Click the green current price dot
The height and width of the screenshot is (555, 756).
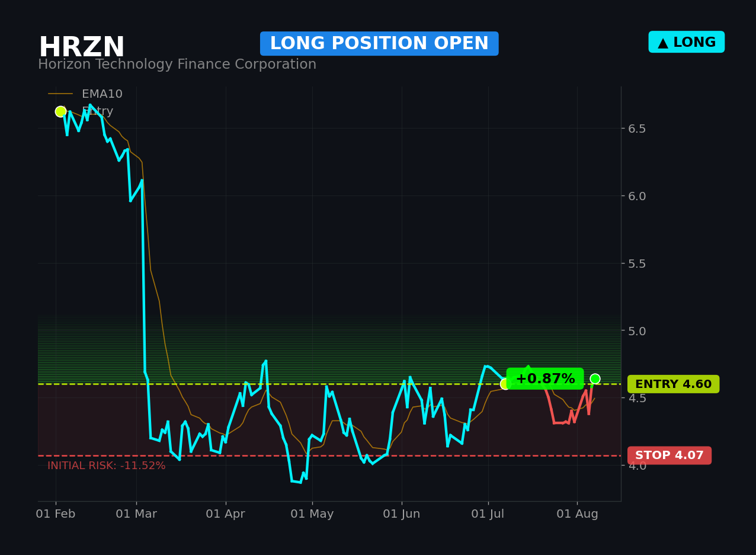[595, 379]
